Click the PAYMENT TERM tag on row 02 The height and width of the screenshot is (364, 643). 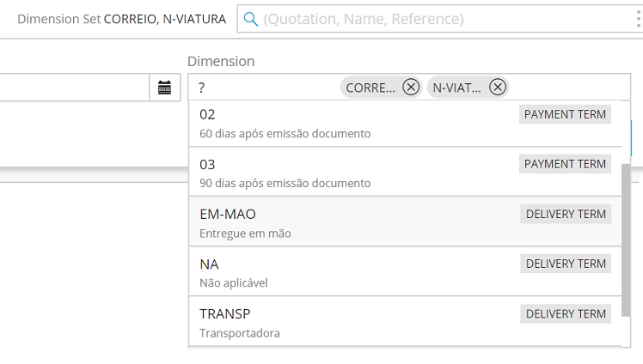(x=565, y=114)
